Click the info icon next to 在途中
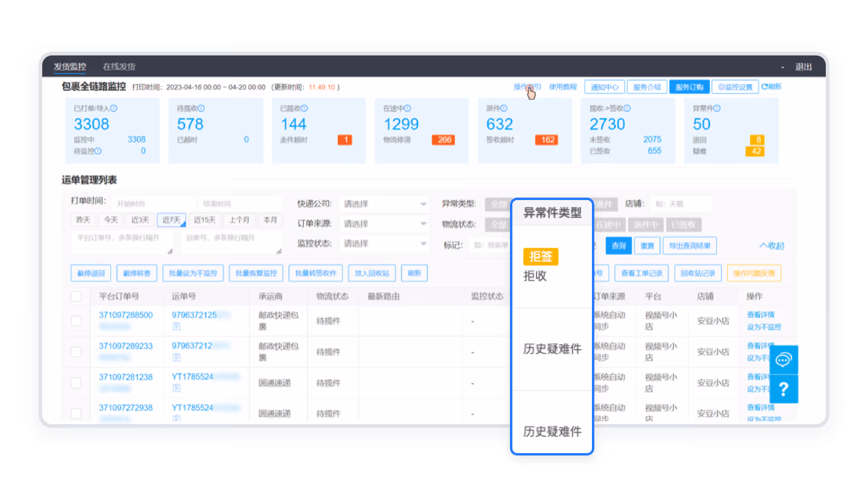 pyautogui.click(x=407, y=108)
